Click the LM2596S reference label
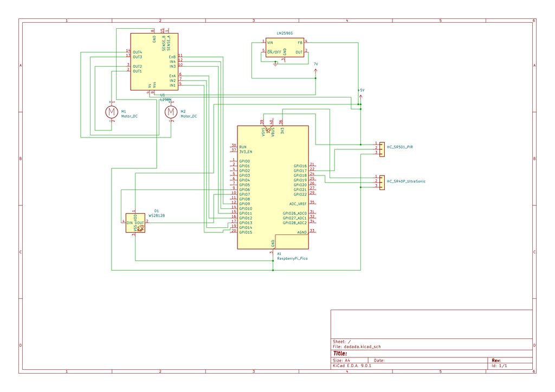The image size is (555, 392). click(x=285, y=33)
